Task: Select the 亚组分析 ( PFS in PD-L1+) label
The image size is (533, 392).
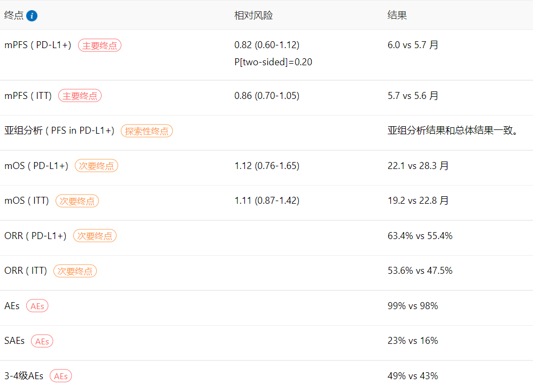Action: tap(59, 130)
